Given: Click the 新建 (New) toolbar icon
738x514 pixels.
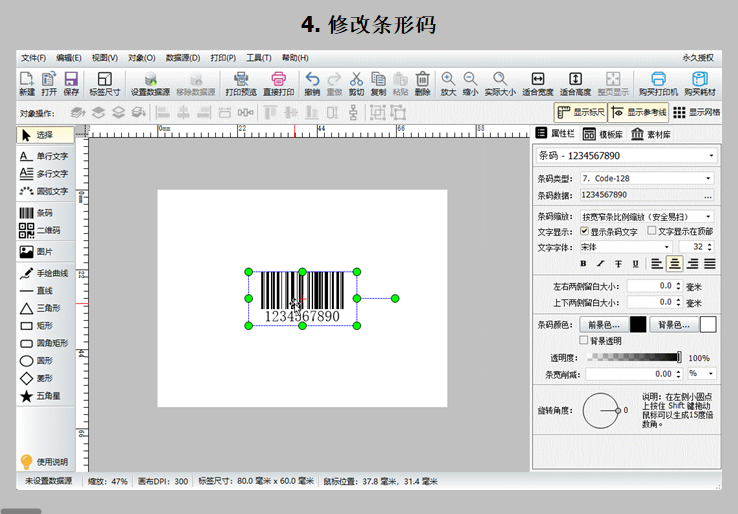Looking at the screenshot, I should click(27, 84).
